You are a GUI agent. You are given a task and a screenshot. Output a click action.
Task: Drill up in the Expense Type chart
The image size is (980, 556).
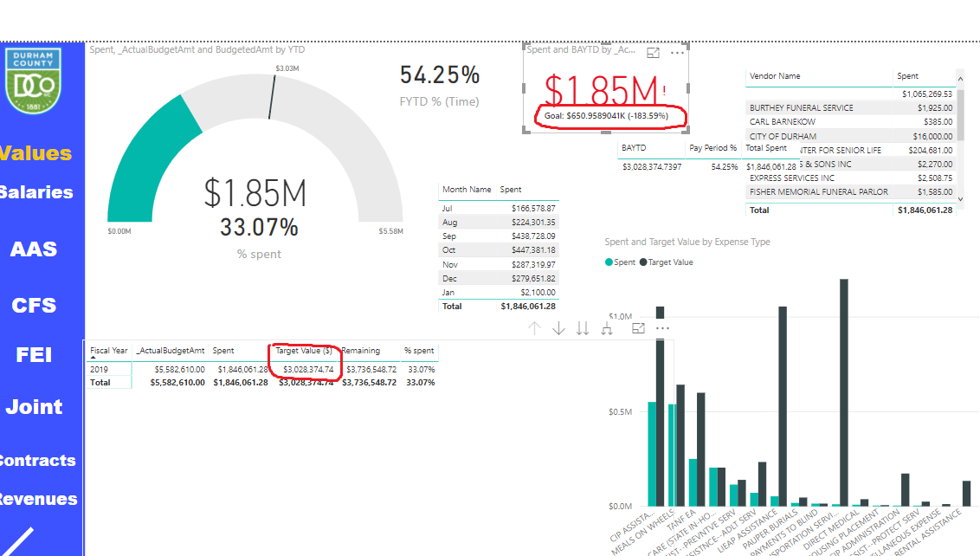point(534,328)
